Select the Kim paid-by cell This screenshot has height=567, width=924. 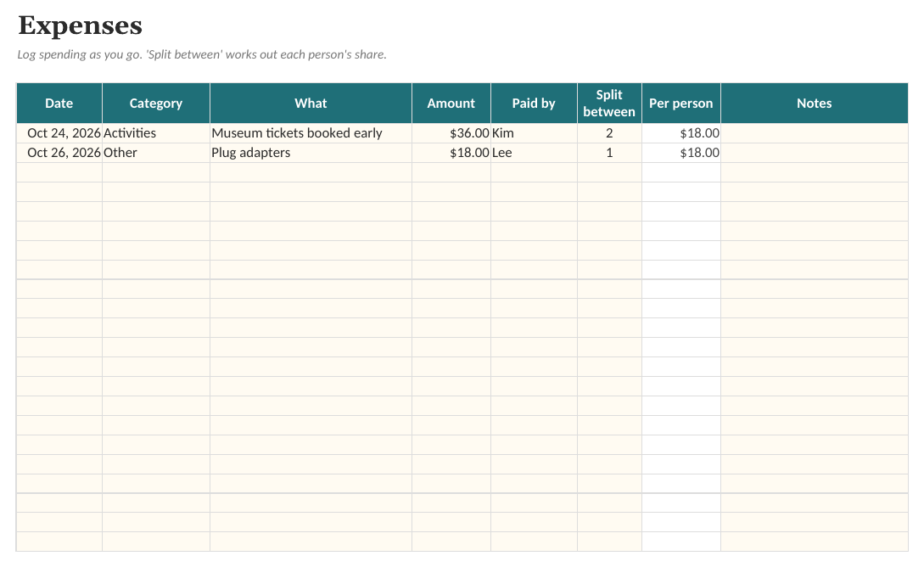(x=534, y=133)
